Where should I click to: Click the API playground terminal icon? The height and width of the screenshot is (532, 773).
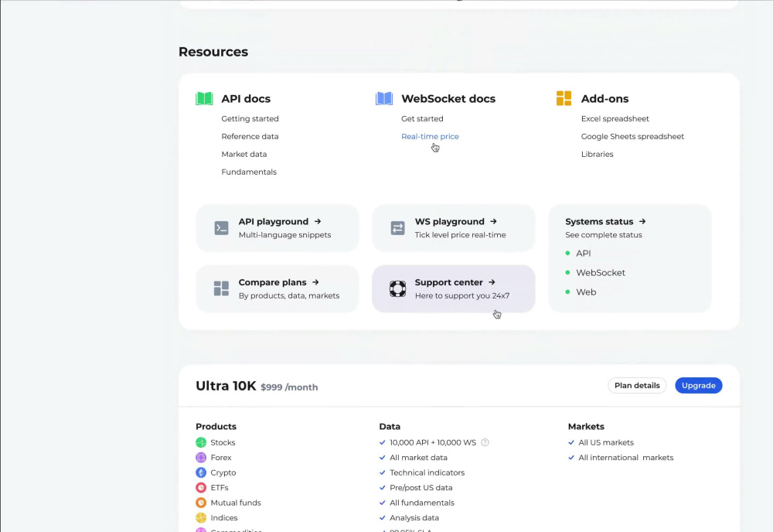pos(221,228)
